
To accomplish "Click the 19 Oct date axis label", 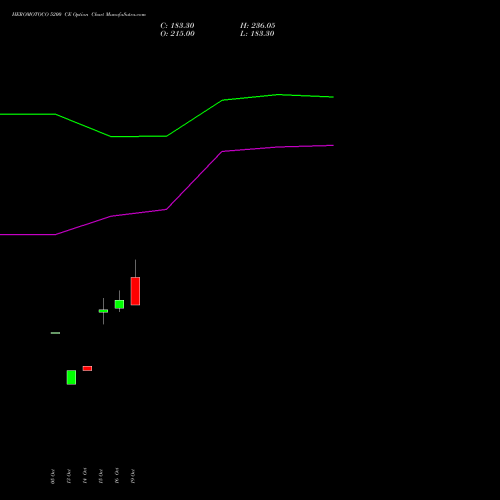I will click(x=133, y=476).
